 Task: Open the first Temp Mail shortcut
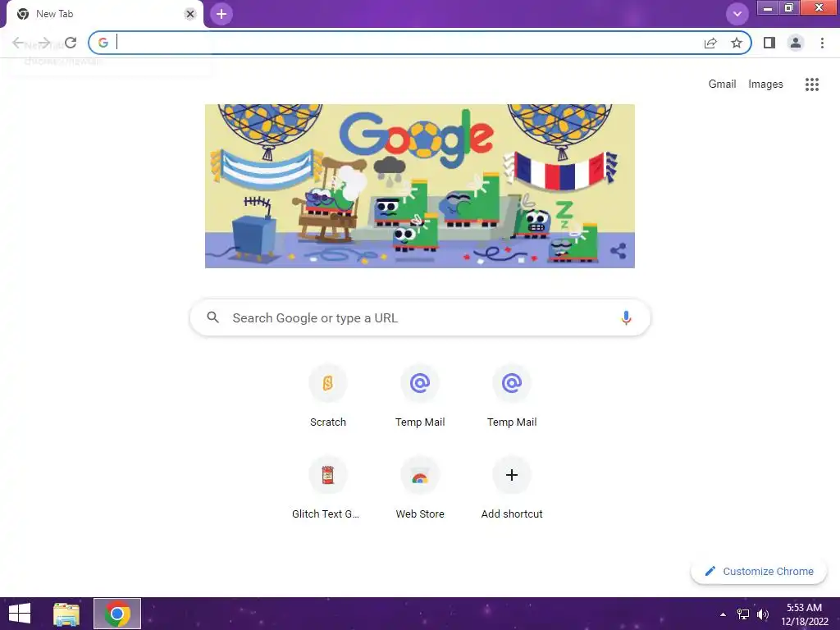tap(420, 396)
